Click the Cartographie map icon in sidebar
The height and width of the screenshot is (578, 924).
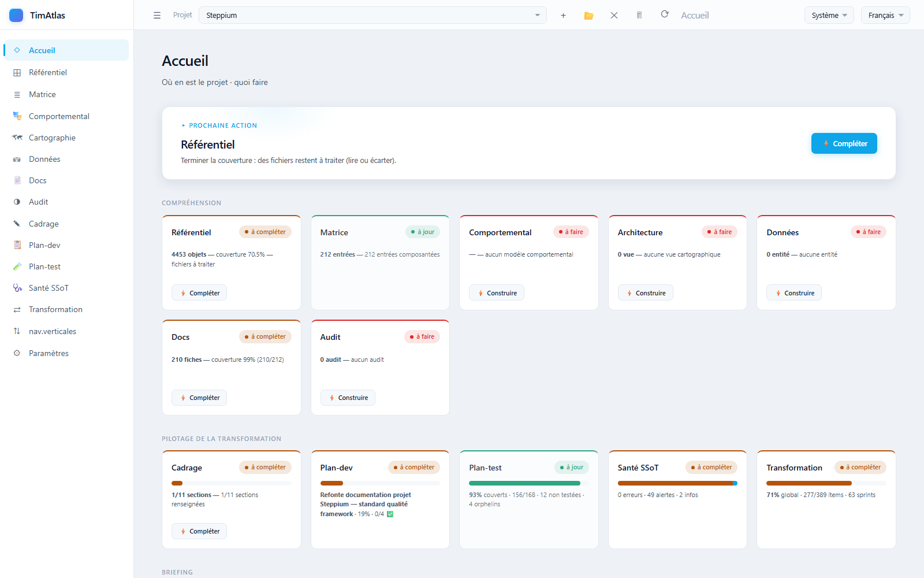tap(17, 138)
